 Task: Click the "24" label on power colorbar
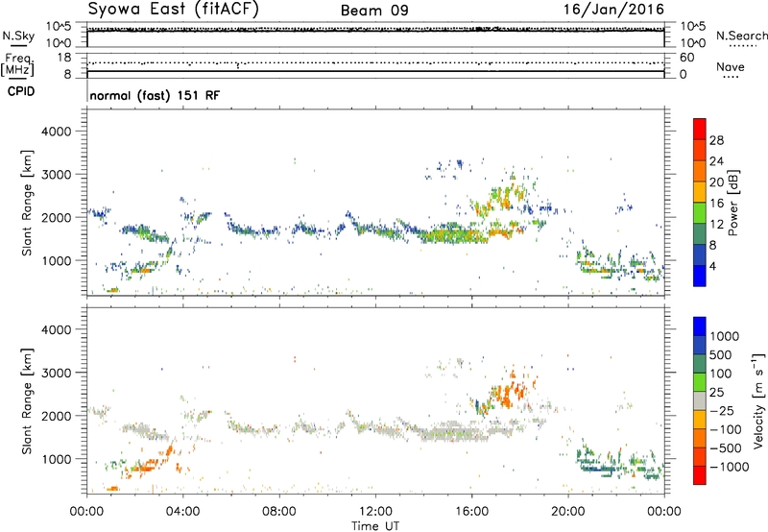tap(716, 161)
